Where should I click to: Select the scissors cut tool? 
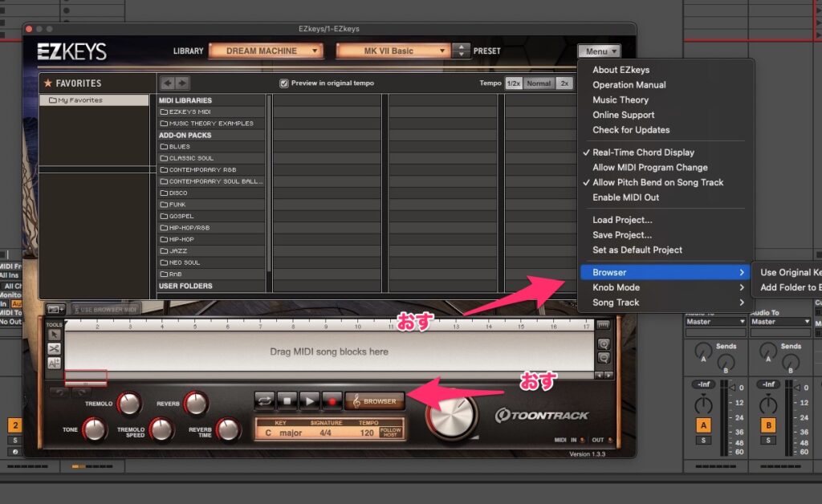pyautogui.click(x=53, y=349)
